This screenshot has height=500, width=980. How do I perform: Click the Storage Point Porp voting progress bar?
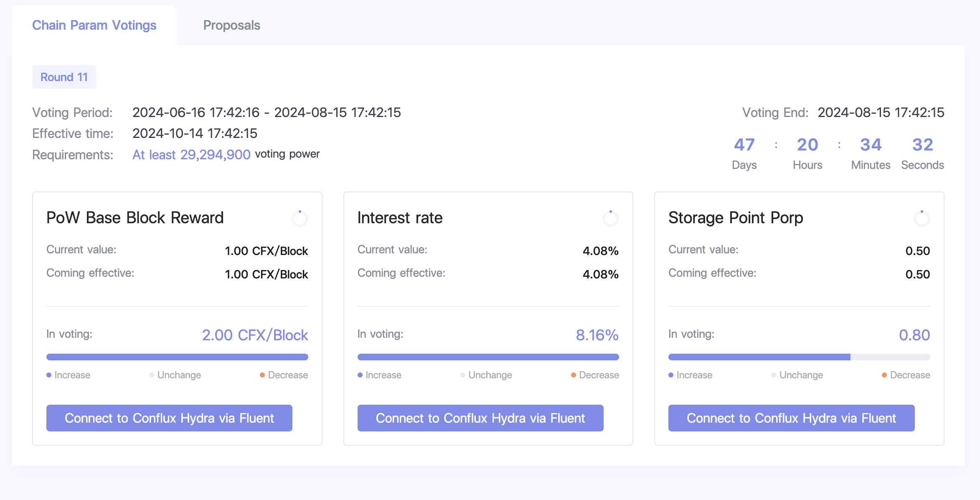coord(799,357)
